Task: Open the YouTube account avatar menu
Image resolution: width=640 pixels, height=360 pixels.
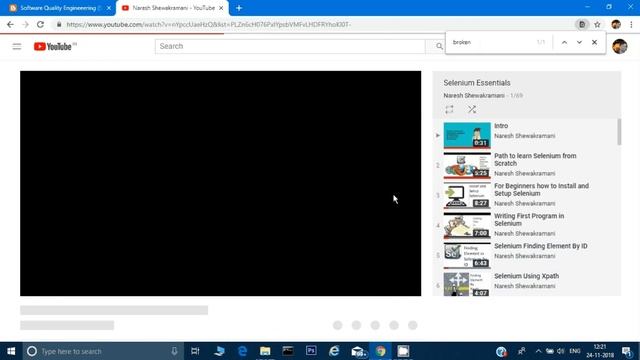Action: (620, 47)
